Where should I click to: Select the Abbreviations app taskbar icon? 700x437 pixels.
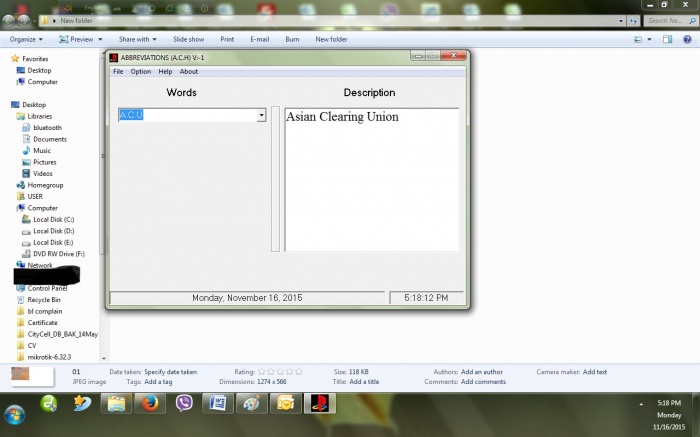click(x=320, y=404)
